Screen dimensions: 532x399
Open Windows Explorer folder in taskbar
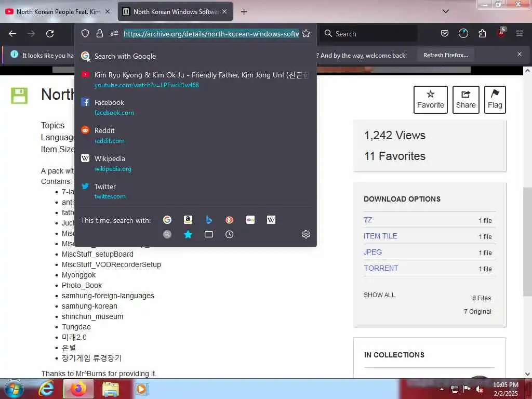(111, 389)
